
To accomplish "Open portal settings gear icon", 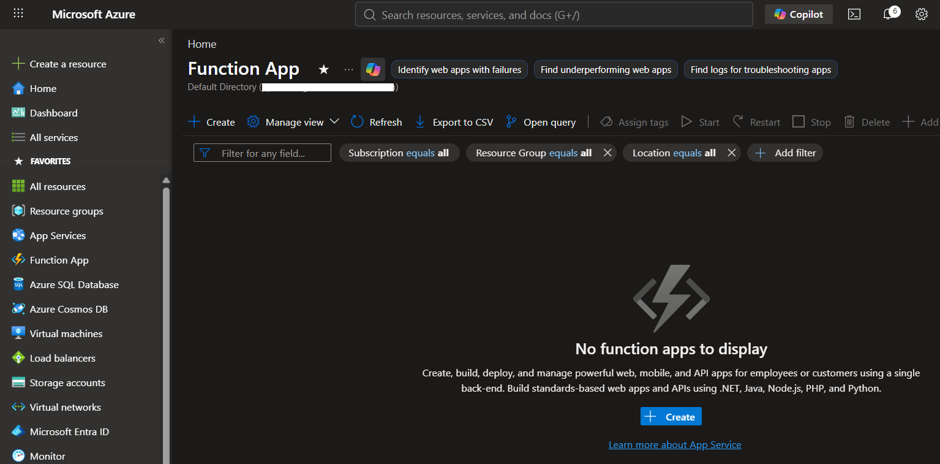I will point(921,14).
